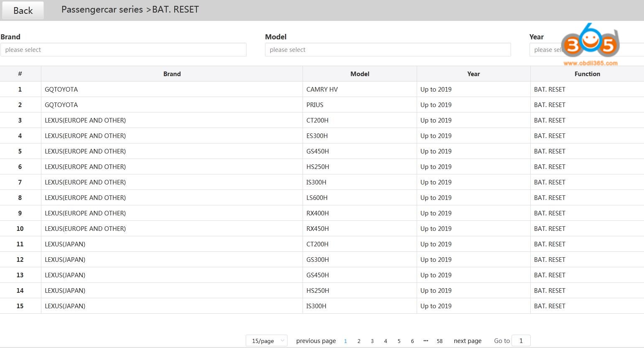Select the LS600H model cell
The width and height of the screenshot is (644, 348).
pyautogui.click(x=360, y=197)
